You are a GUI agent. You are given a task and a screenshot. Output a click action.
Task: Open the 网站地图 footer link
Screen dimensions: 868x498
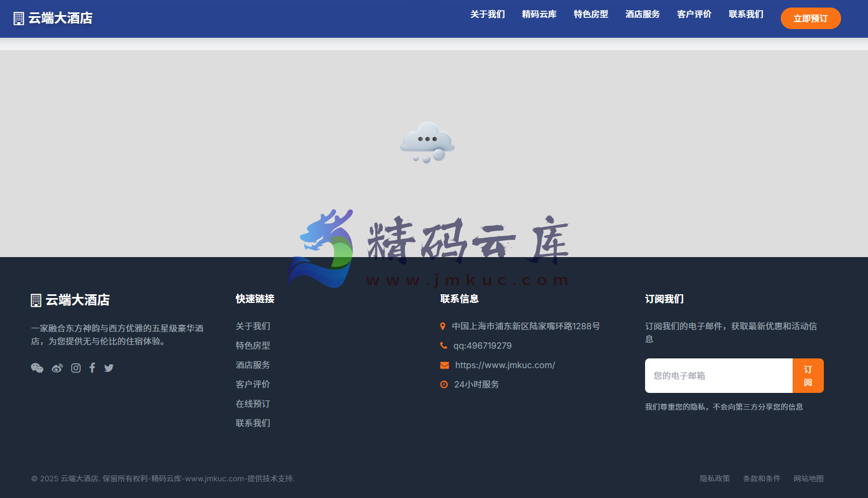[x=809, y=479]
